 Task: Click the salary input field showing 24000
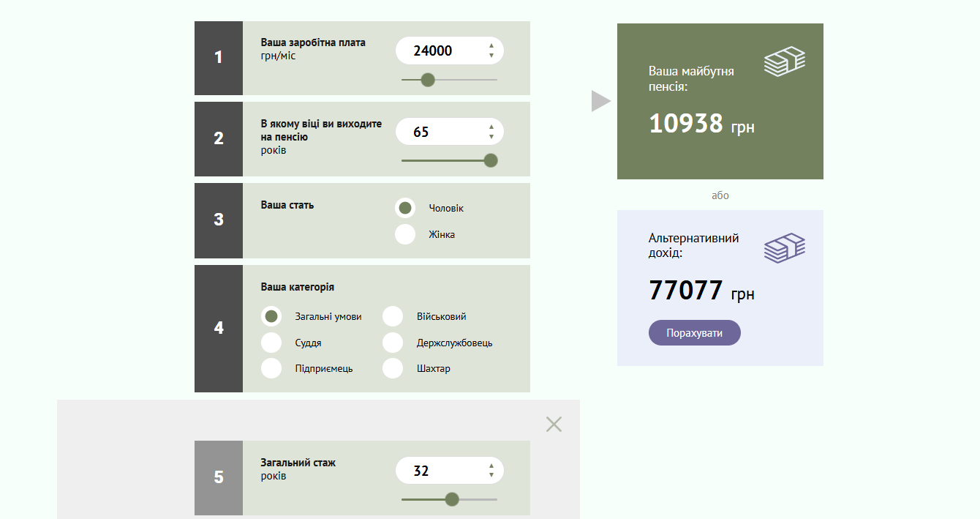[x=439, y=51]
